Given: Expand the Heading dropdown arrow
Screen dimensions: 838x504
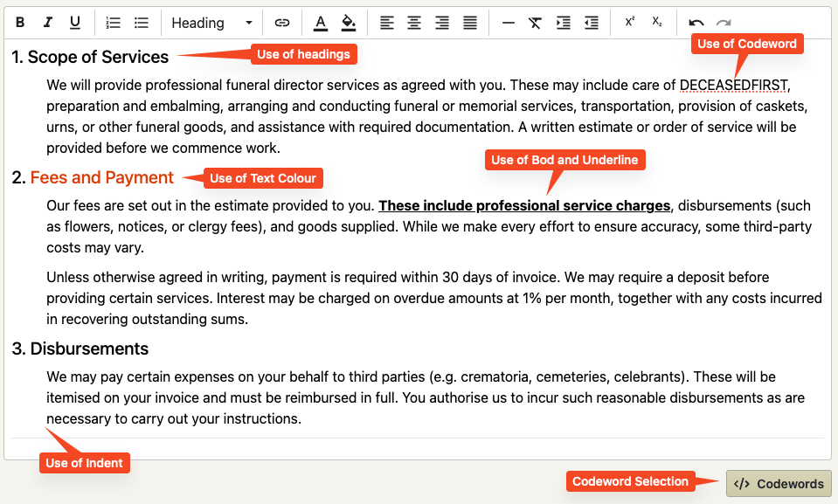Looking at the screenshot, I should 248,23.
